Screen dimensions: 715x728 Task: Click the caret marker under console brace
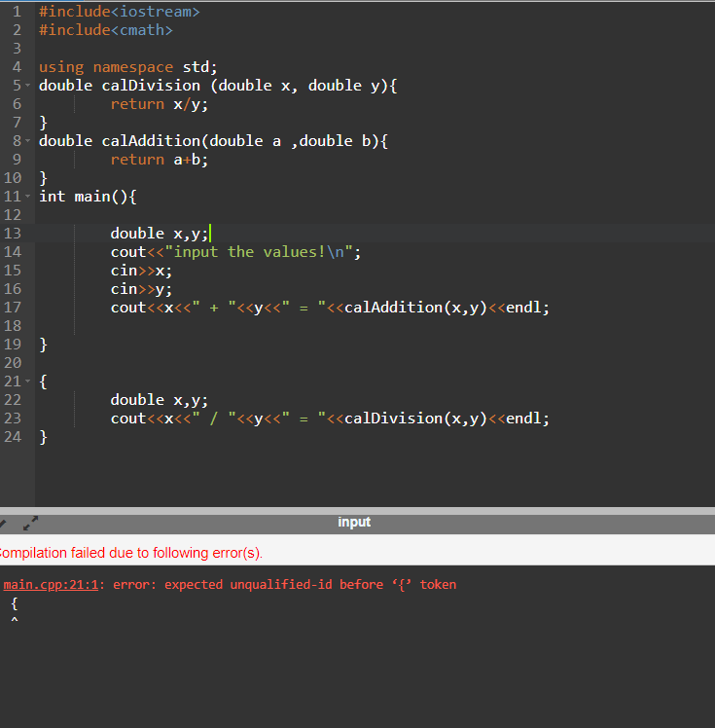15,619
